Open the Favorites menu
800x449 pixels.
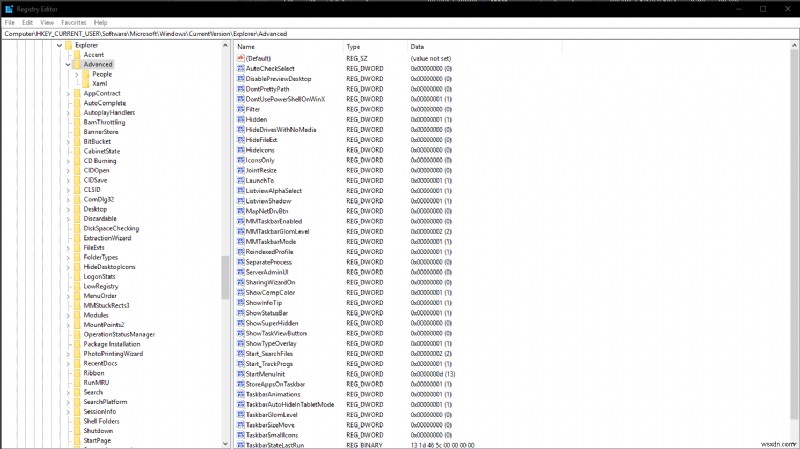(x=73, y=21)
